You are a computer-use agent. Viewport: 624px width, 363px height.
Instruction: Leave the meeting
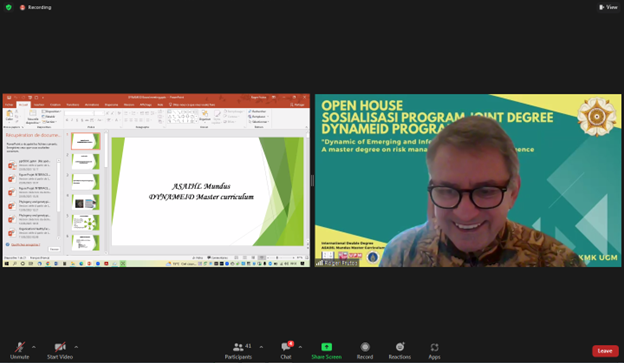pos(605,351)
